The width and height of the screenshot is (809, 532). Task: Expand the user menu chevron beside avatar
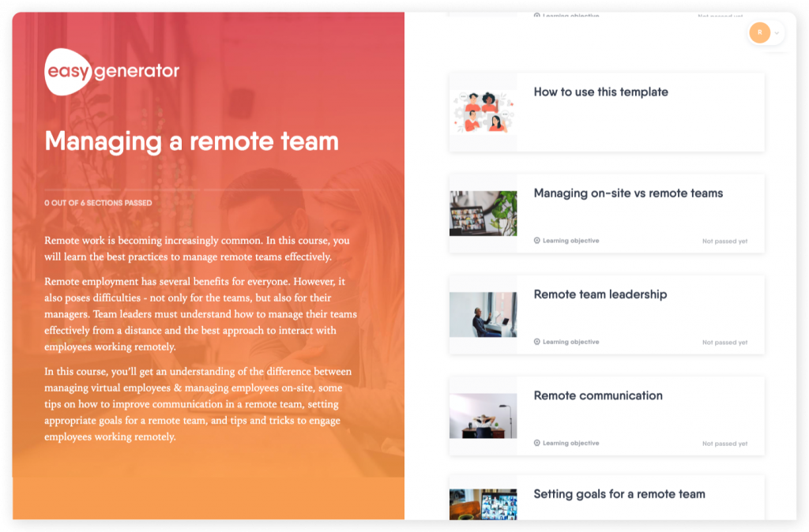tap(777, 33)
